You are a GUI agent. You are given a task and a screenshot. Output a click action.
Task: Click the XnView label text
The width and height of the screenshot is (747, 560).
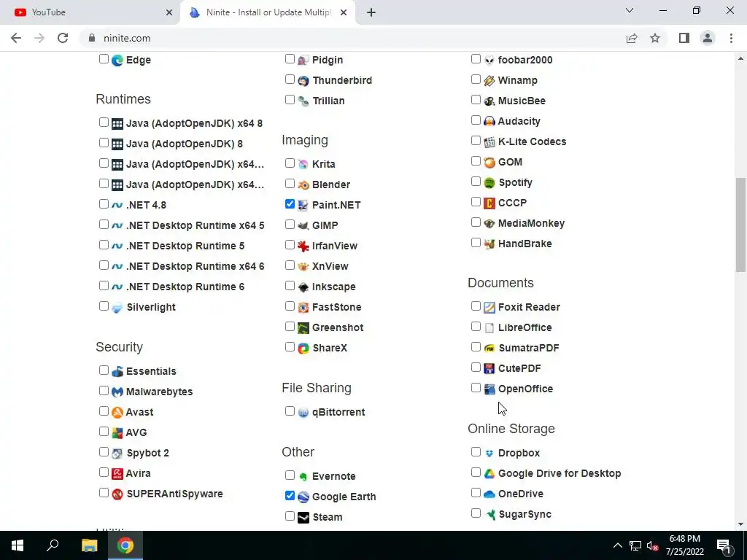[x=330, y=266]
